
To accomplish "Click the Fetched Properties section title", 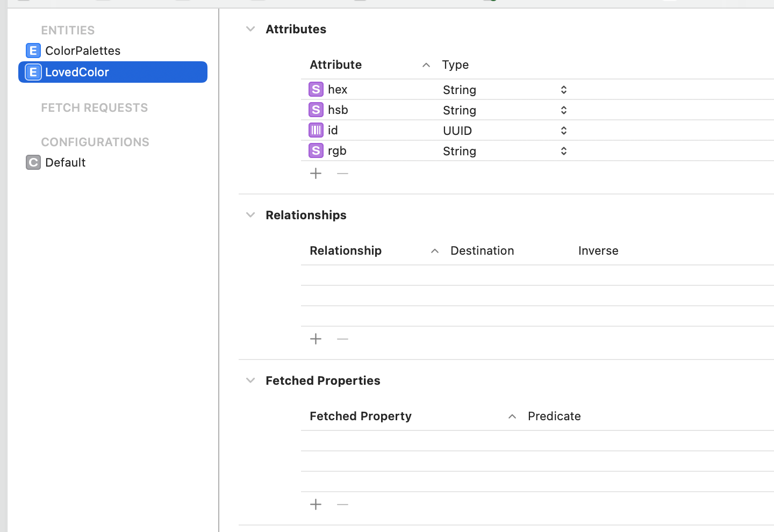I will tap(323, 380).
